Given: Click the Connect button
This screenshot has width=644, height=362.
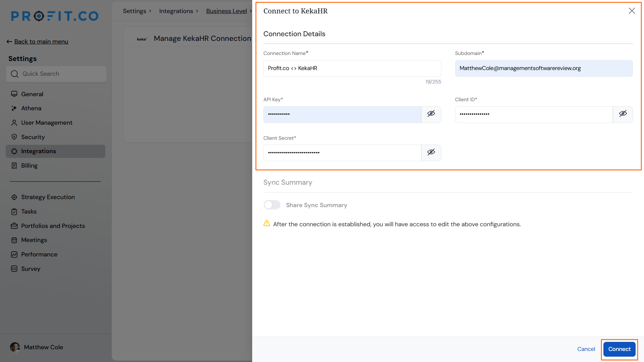Looking at the screenshot, I should [x=619, y=349].
